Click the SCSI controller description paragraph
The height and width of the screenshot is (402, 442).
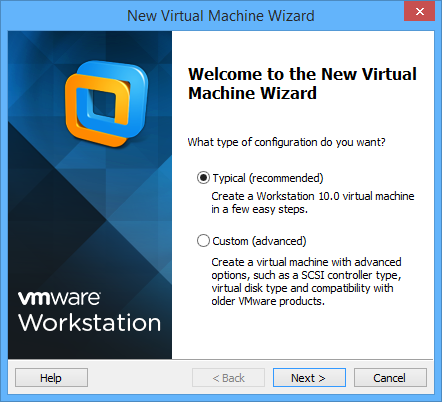point(306,282)
